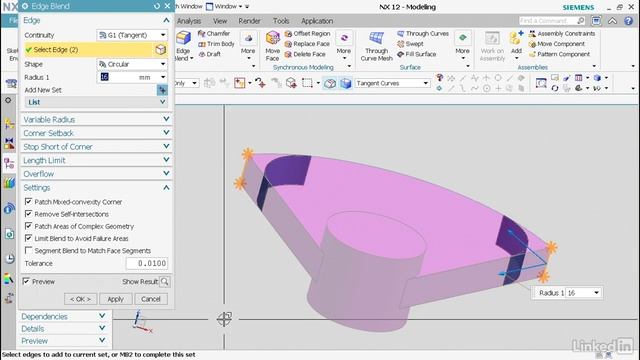Toggle the Preview checkbox
This screenshot has width=640, height=360.
click(26, 281)
